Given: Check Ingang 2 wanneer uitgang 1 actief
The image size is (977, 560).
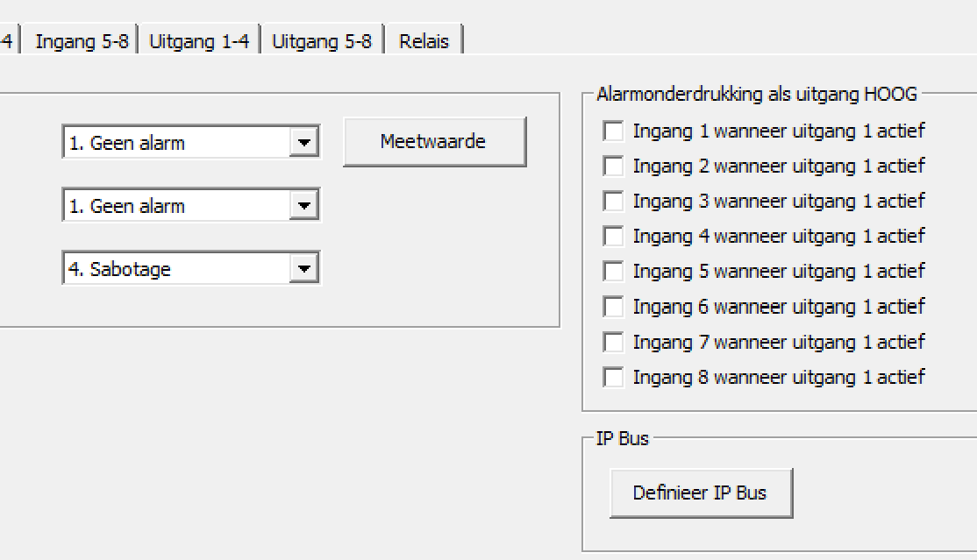Looking at the screenshot, I should pyautogui.click(x=614, y=167).
